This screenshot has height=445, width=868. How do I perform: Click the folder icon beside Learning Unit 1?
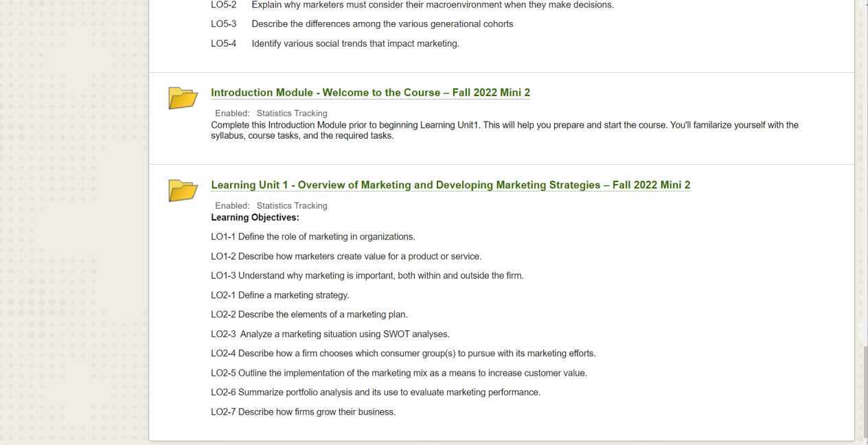click(183, 190)
